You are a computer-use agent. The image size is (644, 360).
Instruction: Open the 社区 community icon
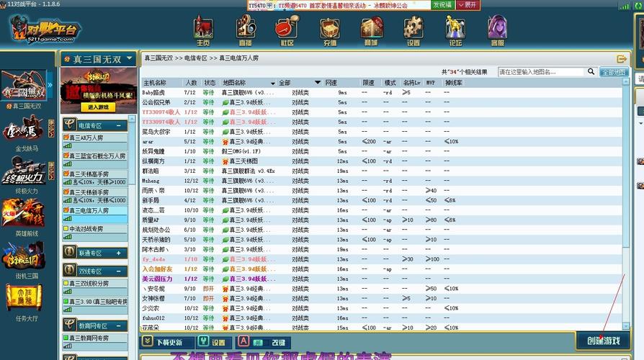pyautogui.click(x=287, y=29)
